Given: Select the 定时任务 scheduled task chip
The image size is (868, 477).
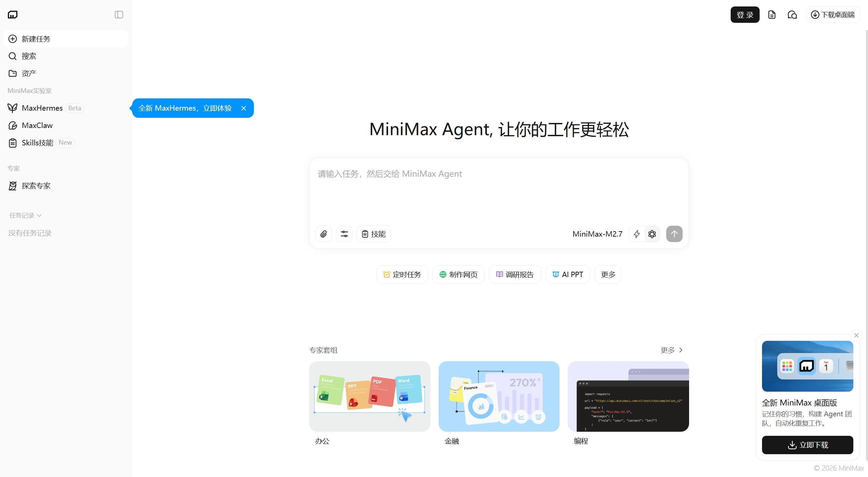Looking at the screenshot, I should 402,274.
